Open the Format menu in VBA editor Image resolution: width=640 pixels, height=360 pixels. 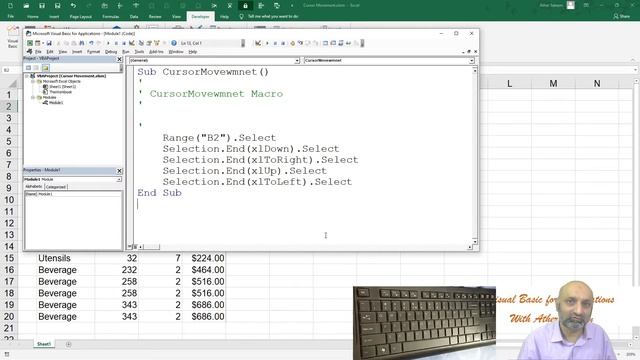93,52
